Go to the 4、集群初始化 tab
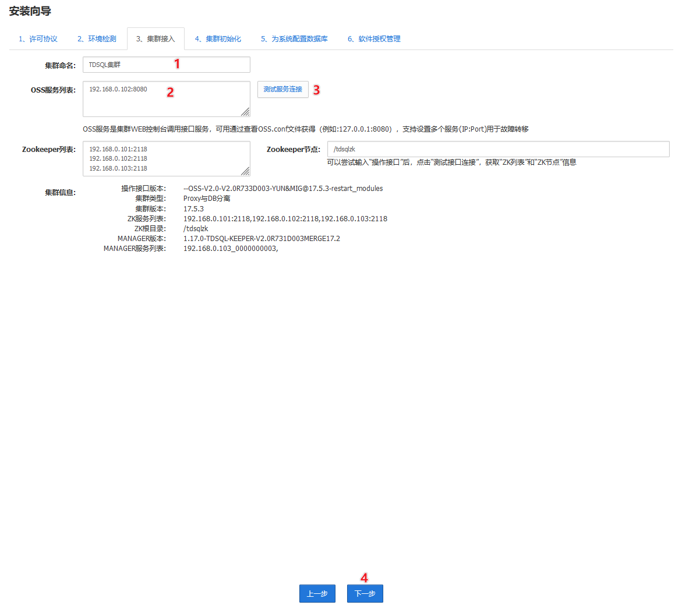This screenshot has width=696, height=616. (x=217, y=39)
